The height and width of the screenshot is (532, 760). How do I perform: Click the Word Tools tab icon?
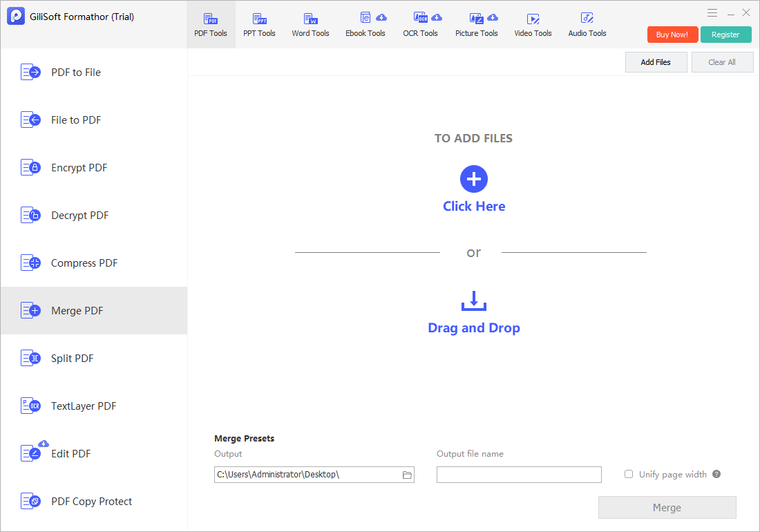[311, 19]
